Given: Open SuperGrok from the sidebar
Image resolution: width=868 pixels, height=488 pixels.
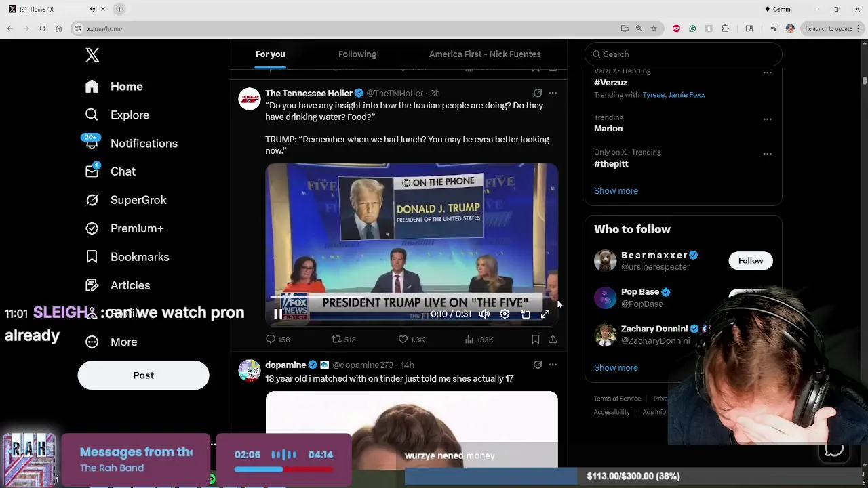Looking at the screenshot, I should coord(125,201).
